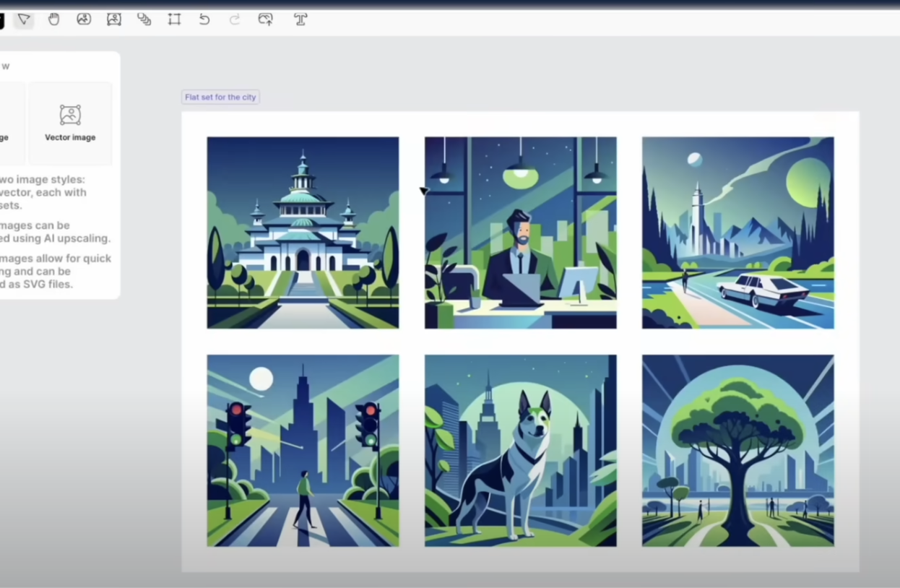This screenshot has height=588, width=900.
Task: Select the man at laptop illustration
Action: (x=520, y=233)
